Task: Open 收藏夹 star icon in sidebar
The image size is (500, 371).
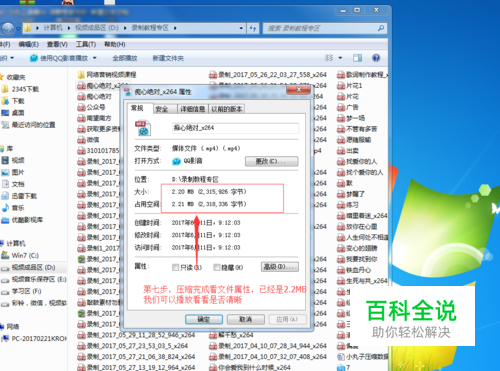Action: pyautogui.click(x=2, y=77)
